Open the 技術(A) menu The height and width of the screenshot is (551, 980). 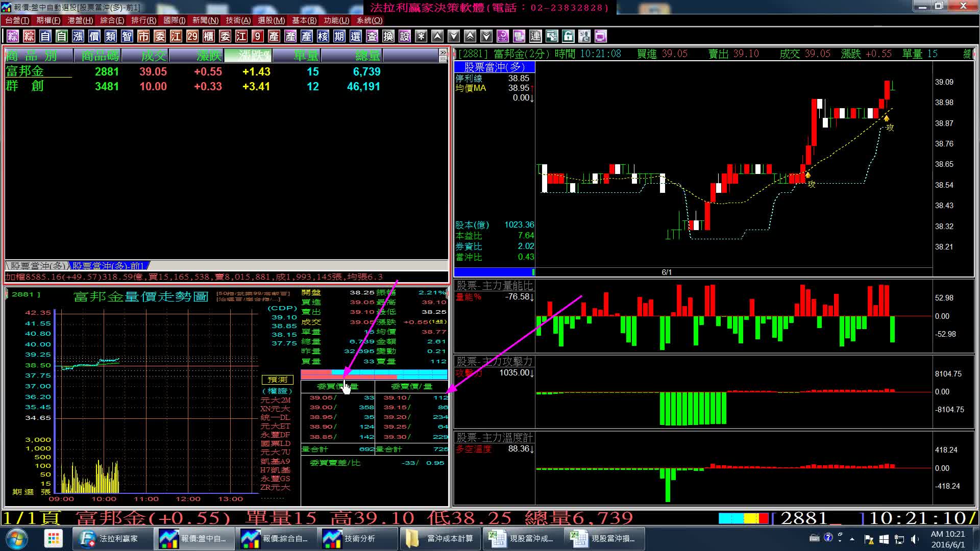(238, 20)
